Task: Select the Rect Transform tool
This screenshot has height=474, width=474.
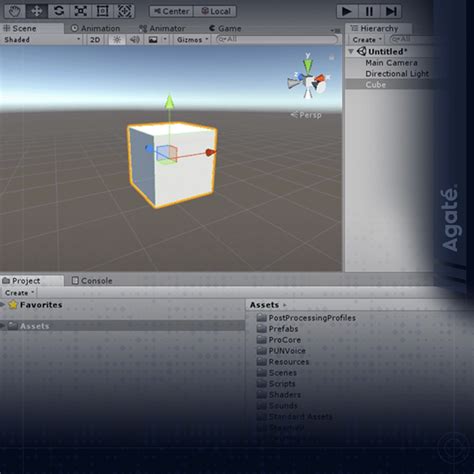Action: point(102,11)
